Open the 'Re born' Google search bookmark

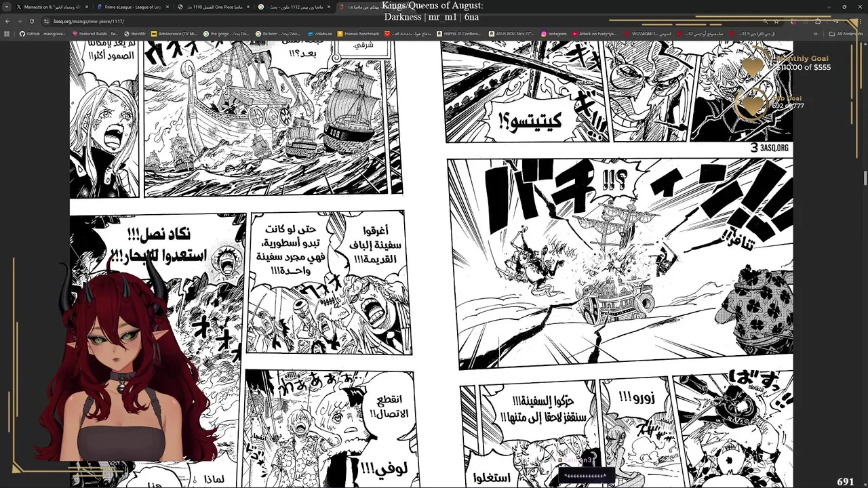click(278, 34)
